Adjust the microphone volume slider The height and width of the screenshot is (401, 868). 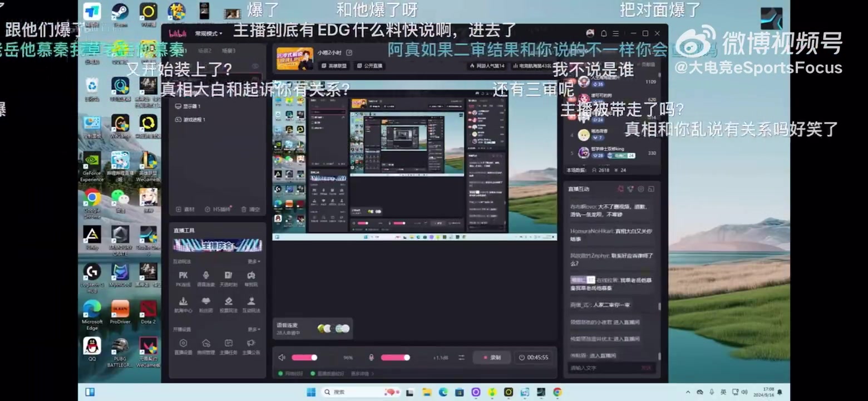coord(402,358)
